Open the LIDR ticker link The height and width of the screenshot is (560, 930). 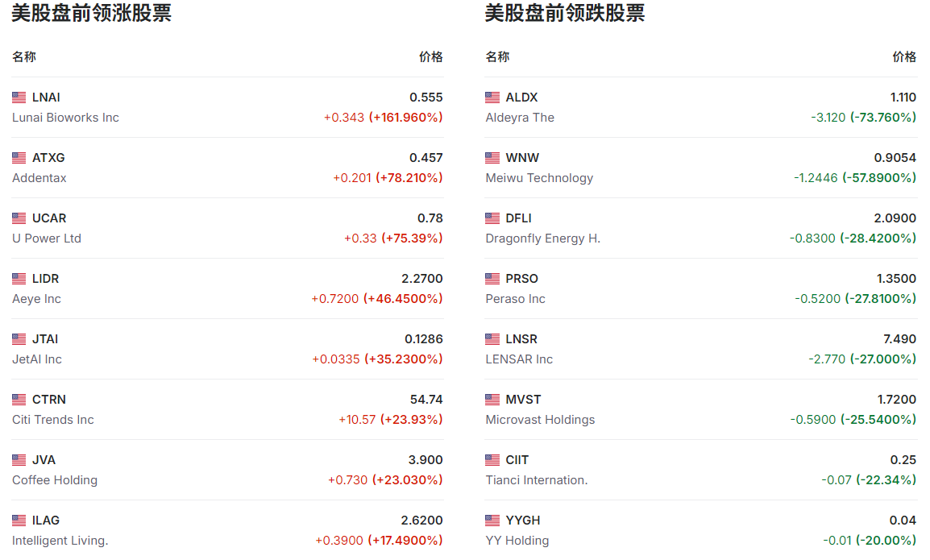[x=45, y=279]
